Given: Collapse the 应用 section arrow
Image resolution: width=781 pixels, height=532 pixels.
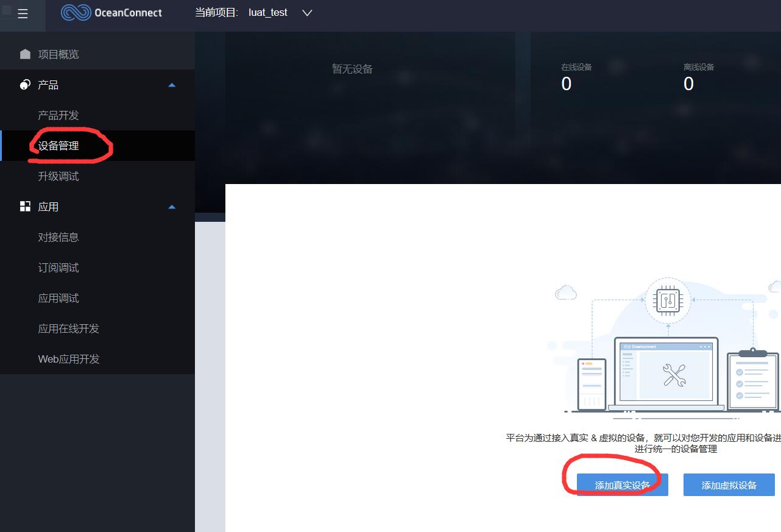Looking at the screenshot, I should click(x=172, y=207).
